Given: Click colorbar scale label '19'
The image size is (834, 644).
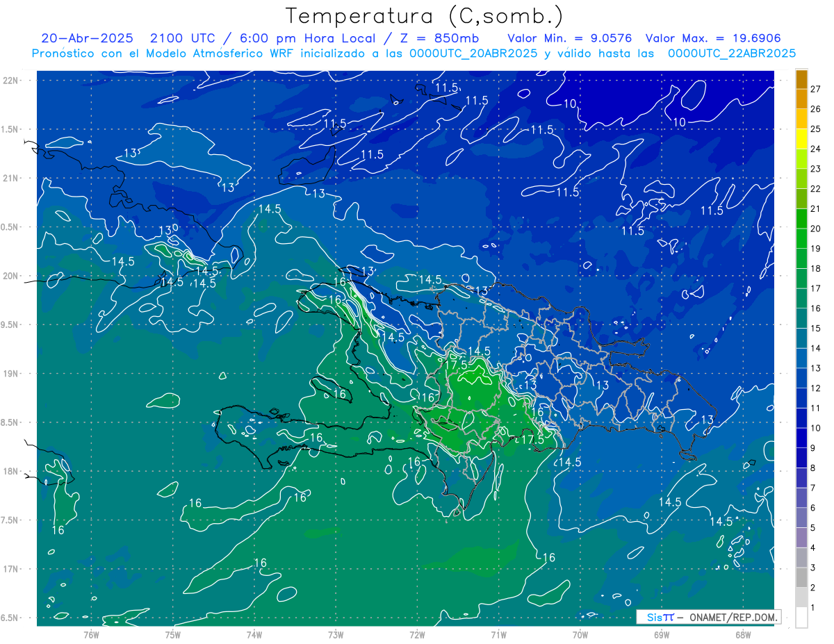Looking at the screenshot, I should 816,248.
